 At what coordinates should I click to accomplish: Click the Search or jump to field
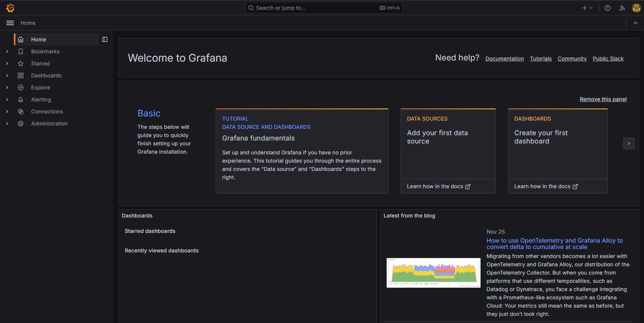tap(324, 8)
